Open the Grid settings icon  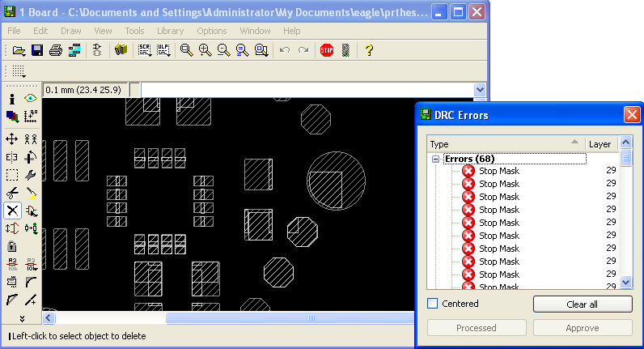pyautogui.click(x=19, y=71)
